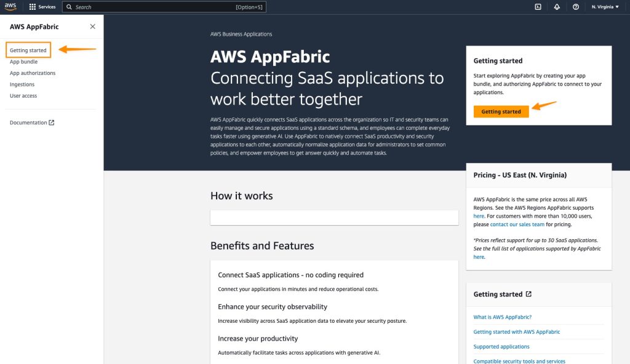Click the Documentation external link icon
This screenshot has width=630, height=364.
coord(52,122)
